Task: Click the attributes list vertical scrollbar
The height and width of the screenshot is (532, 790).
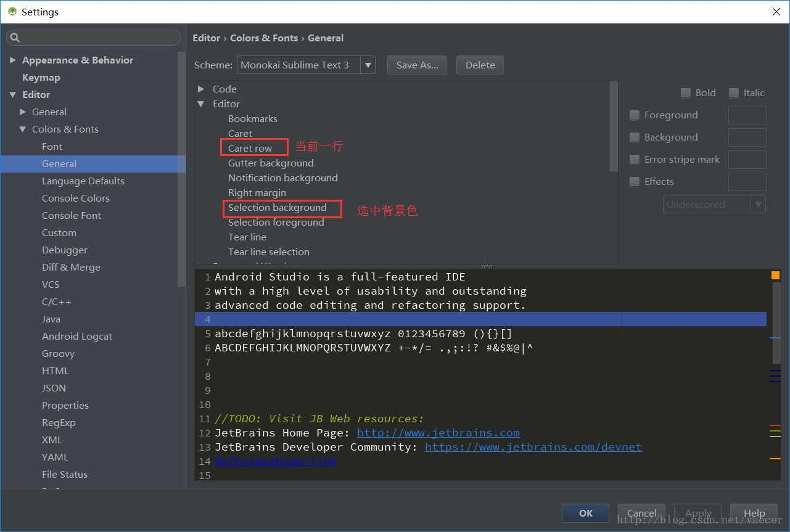Action: tap(614, 126)
